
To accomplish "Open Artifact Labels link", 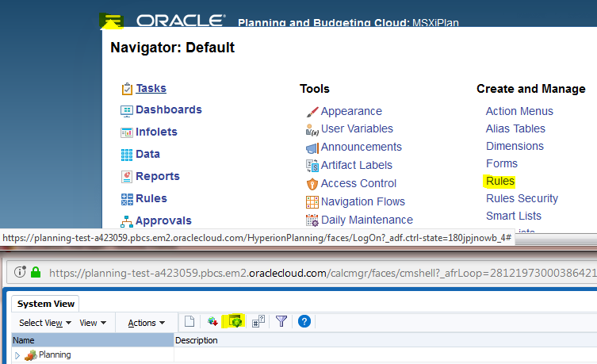I will tap(356, 165).
